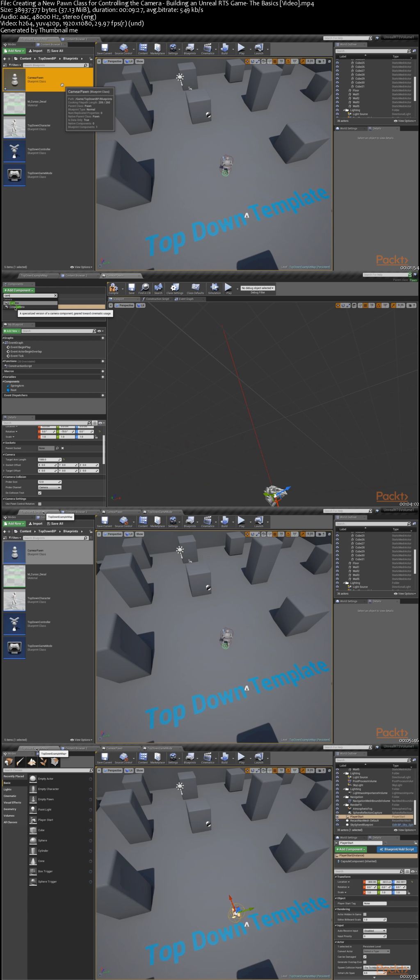Click Source Control in the 00:01:54 frame toolbar
The height and width of the screenshot is (980, 420).
coord(123,49)
